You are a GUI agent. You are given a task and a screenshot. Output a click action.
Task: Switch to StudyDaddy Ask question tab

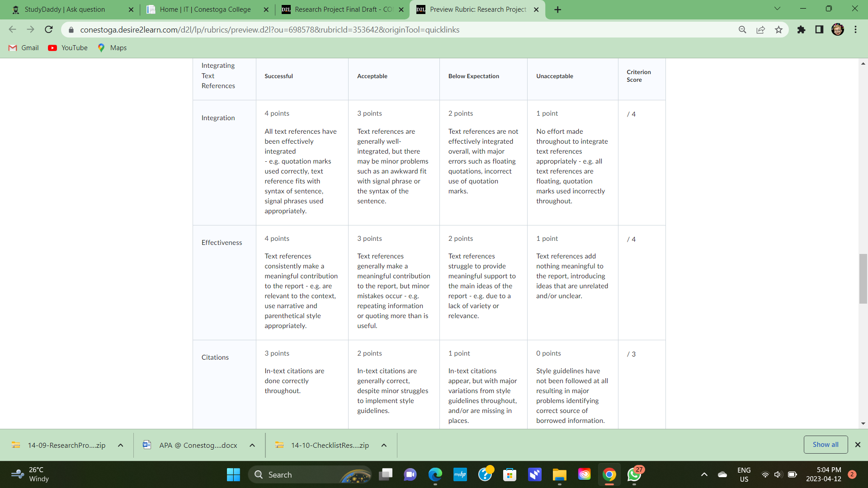pyautogui.click(x=65, y=9)
